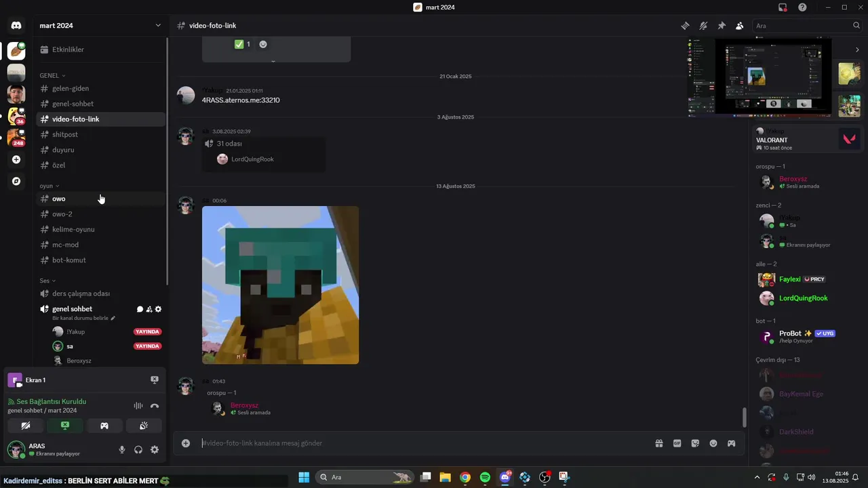Click Bir kanal durumu belirle status link
The width and height of the screenshot is (868, 488).
pos(83,318)
